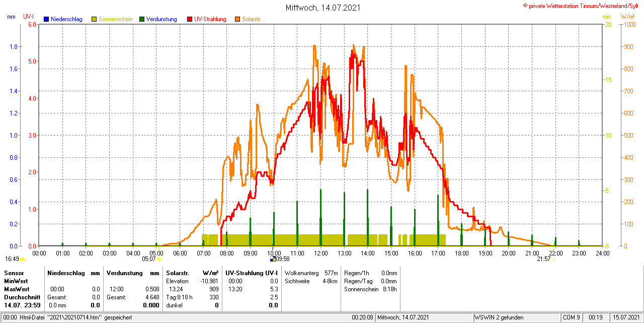Click the blue Niederschlag legend swatch
Viewport: 644px width, 323px height.
(46, 19)
